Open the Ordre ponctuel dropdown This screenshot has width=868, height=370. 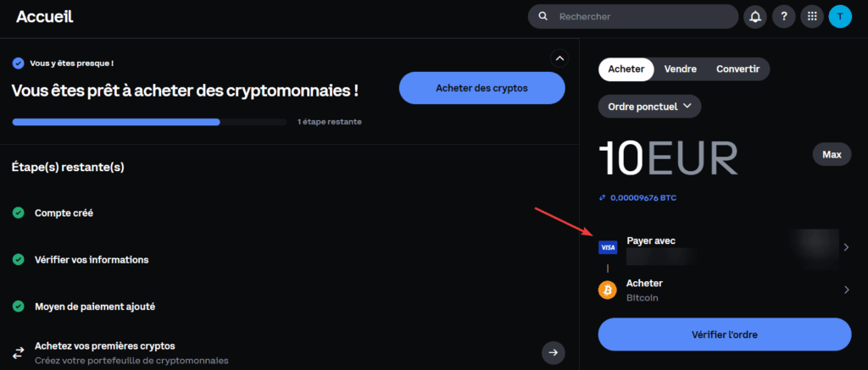pos(649,106)
